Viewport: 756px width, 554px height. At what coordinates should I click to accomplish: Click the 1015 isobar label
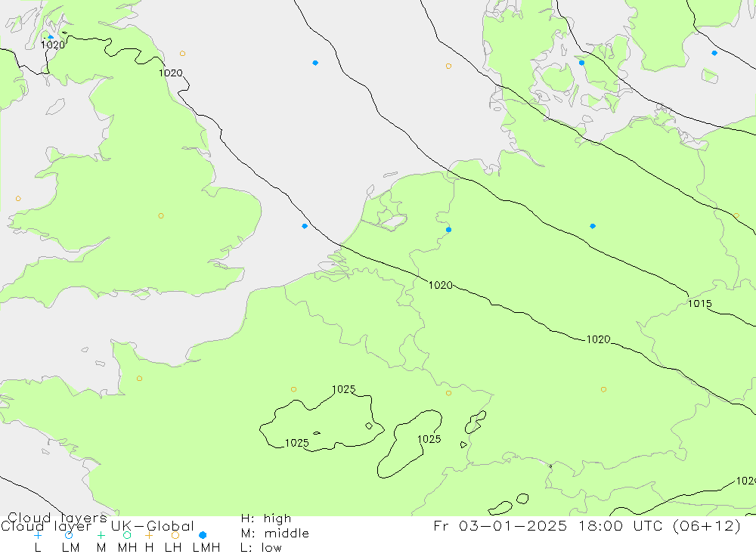pyautogui.click(x=699, y=304)
